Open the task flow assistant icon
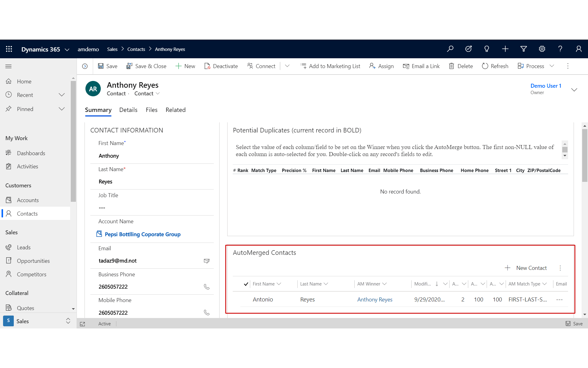 point(469,49)
